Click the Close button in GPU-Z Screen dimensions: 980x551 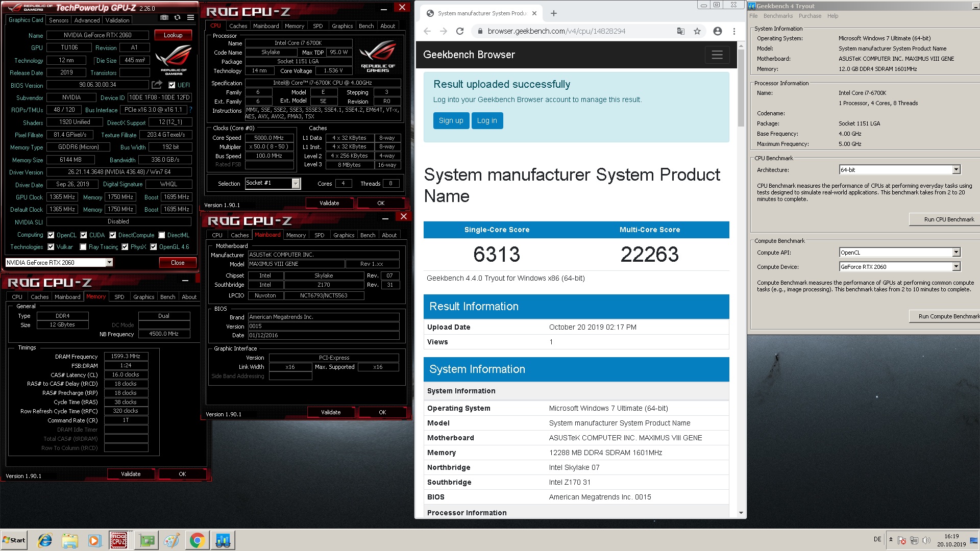pyautogui.click(x=178, y=263)
